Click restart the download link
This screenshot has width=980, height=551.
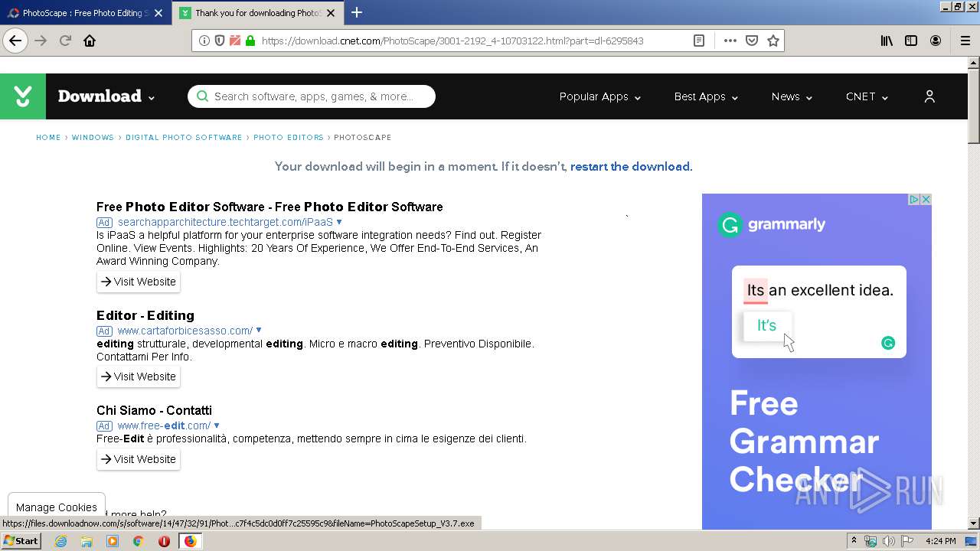[630, 167]
